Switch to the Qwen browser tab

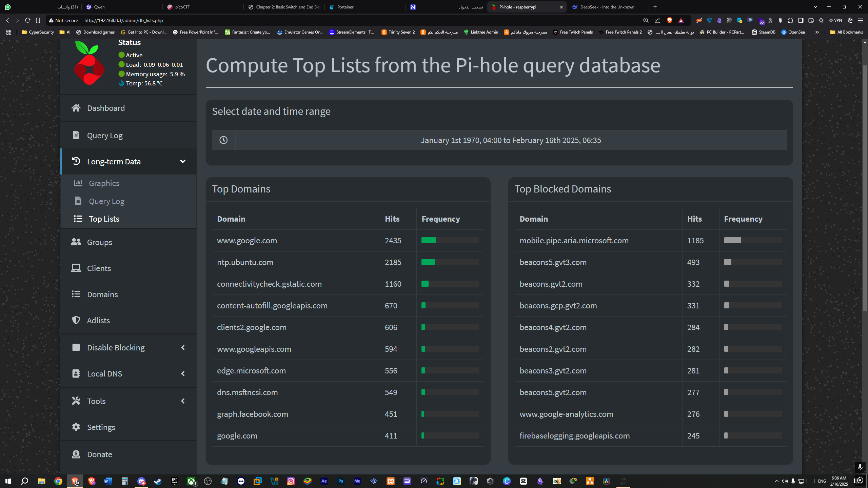122,7
